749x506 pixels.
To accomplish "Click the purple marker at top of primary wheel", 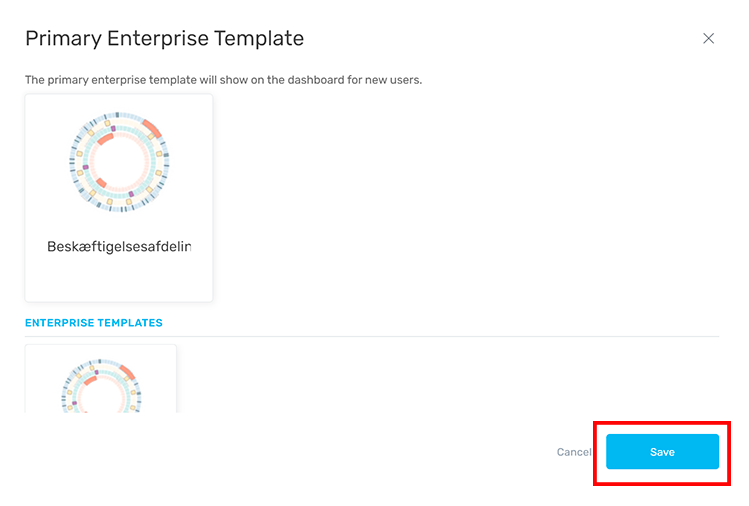I will tap(114, 129).
